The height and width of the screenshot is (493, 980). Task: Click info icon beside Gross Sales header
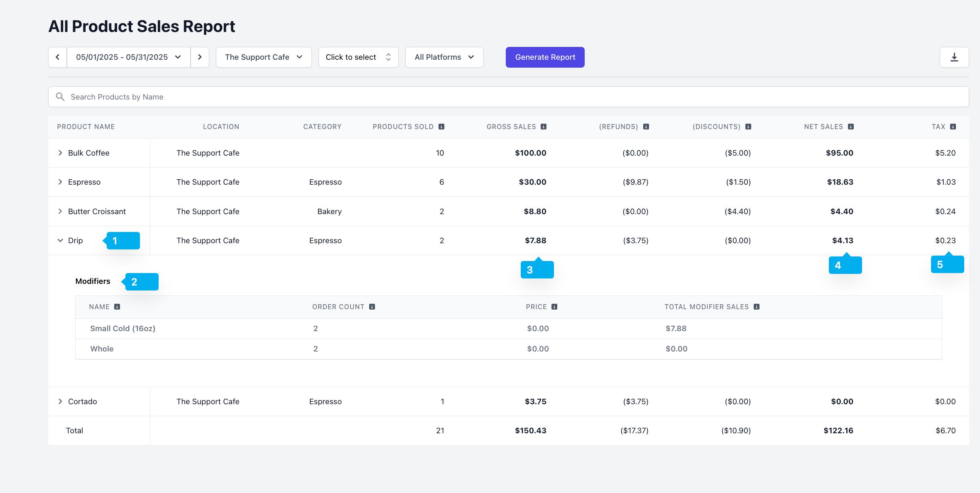[544, 127]
